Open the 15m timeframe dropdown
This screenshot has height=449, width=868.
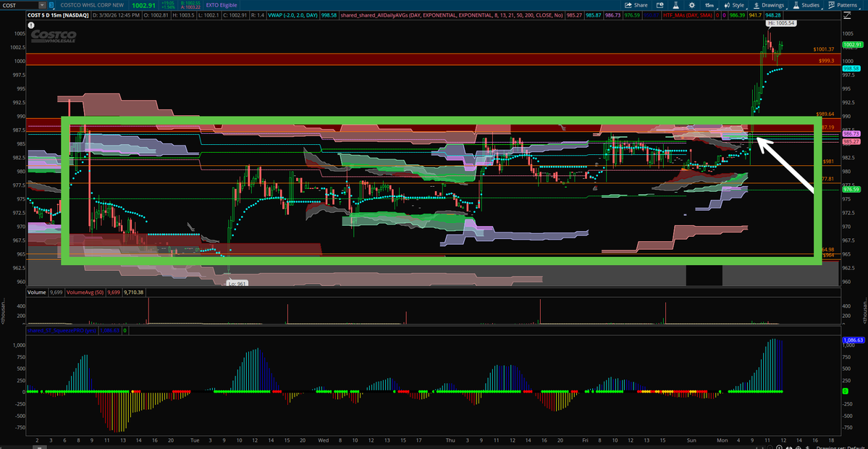click(712, 4)
